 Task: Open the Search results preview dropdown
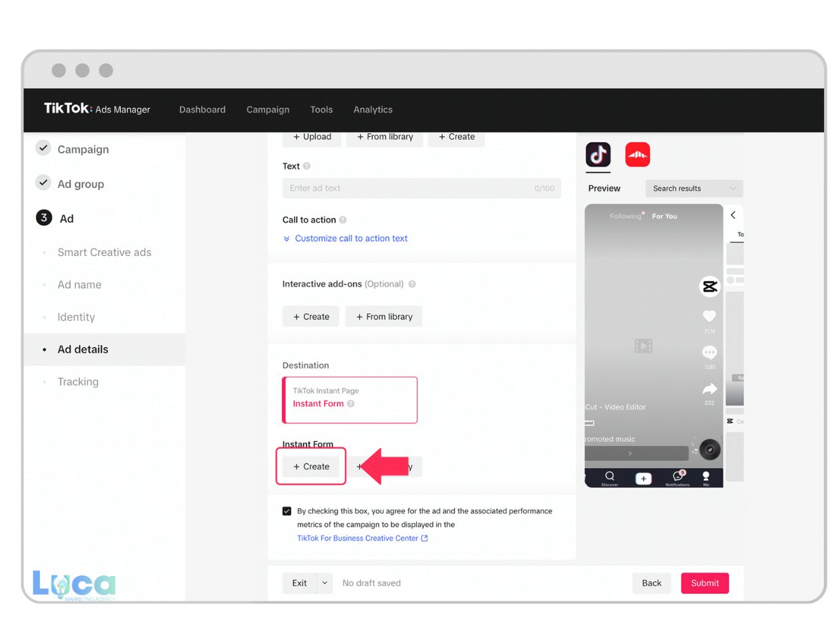(694, 189)
